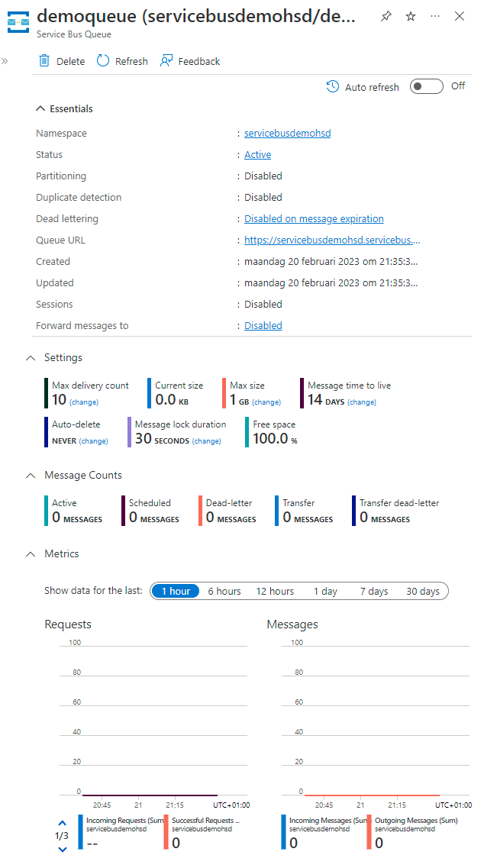Image resolution: width=484 pixels, height=868 pixels.
Task: Change the Auto-delete setting
Action: (93, 441)
